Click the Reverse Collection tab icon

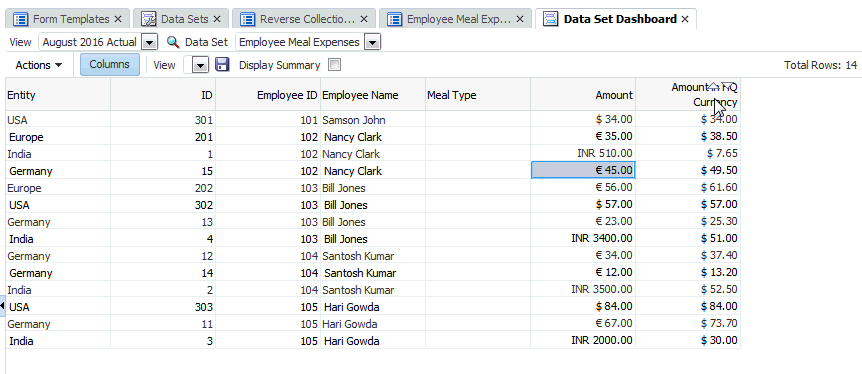(248, 19)
